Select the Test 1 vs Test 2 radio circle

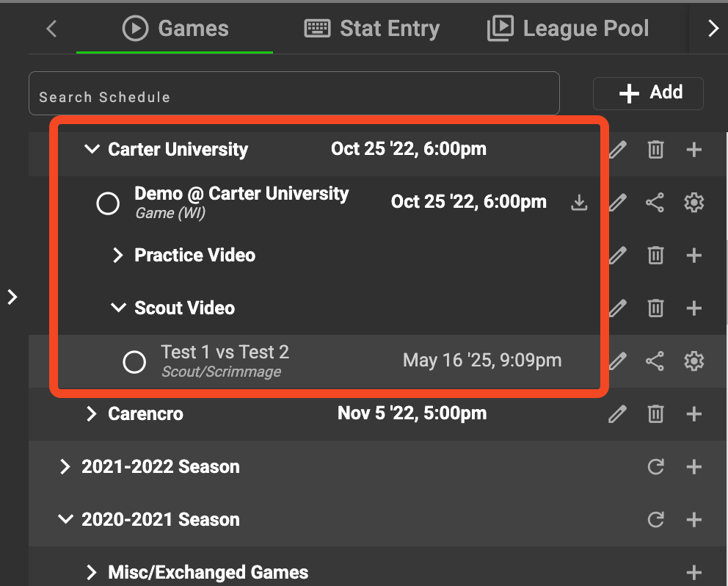click(x=134, y=361)
